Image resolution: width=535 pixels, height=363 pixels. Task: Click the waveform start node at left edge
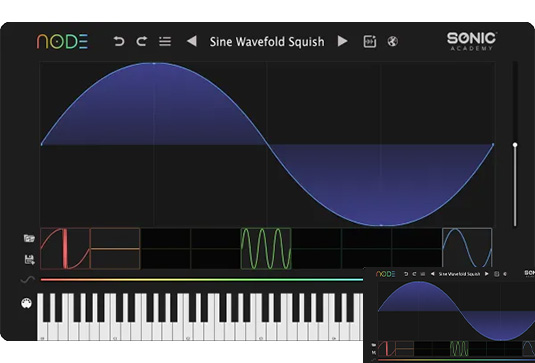41,145
